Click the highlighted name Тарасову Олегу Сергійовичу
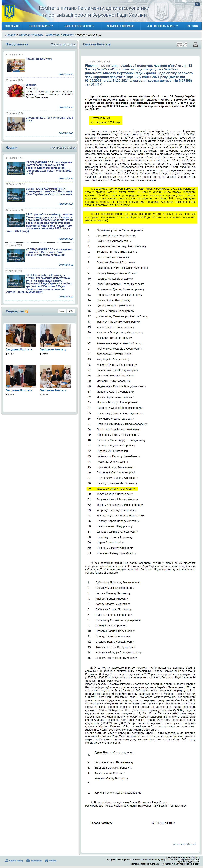Image resolution: width=203 pixels, height=868 pixels. (x=115, y=489)
